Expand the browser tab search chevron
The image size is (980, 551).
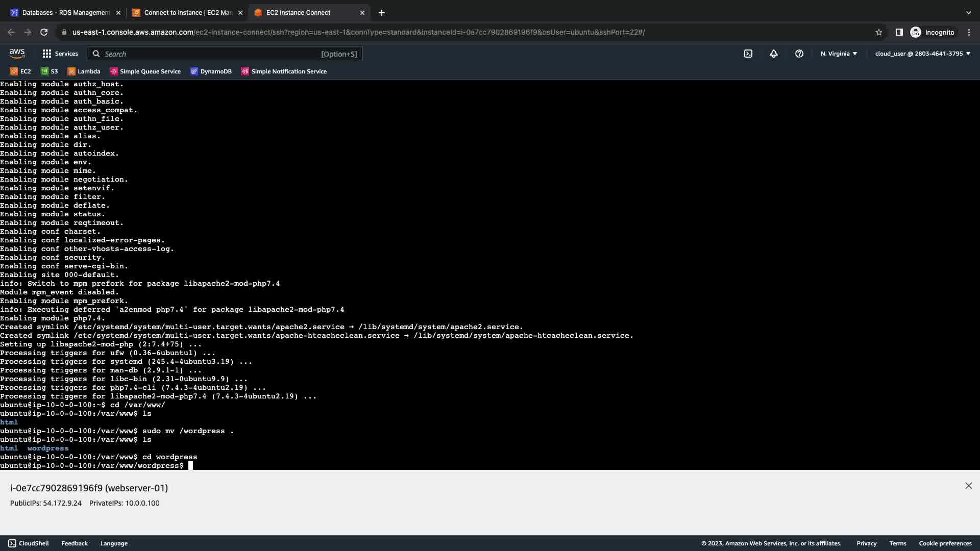[968, 13]
